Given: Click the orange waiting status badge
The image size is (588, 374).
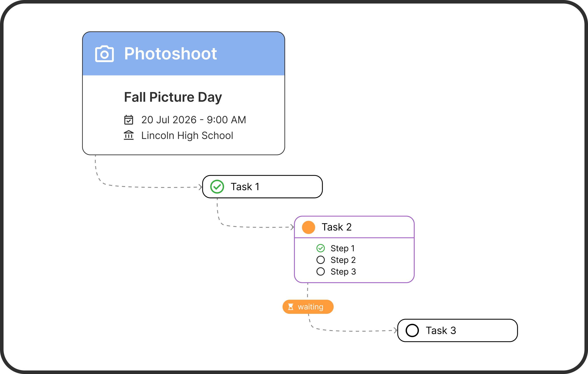Looking at the screenshot, I should (310, 307).
